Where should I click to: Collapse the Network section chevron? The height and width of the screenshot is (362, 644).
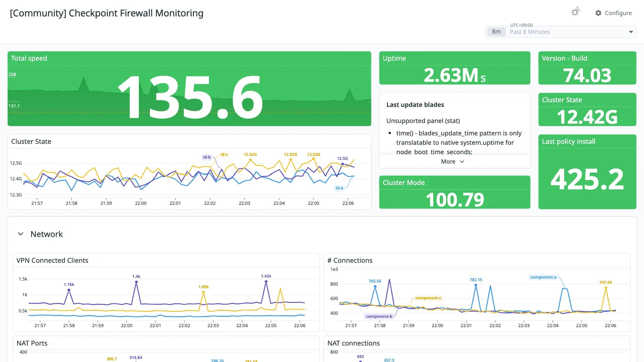point(20,234)
